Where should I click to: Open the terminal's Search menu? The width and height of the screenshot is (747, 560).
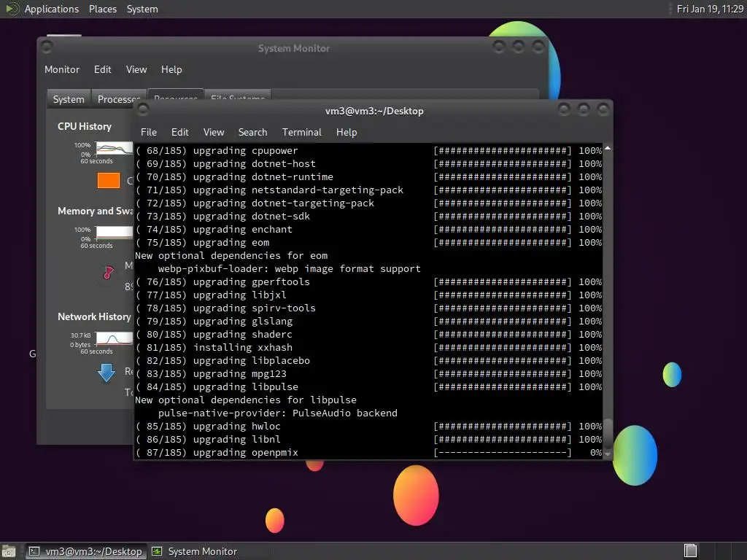point(252,133)
